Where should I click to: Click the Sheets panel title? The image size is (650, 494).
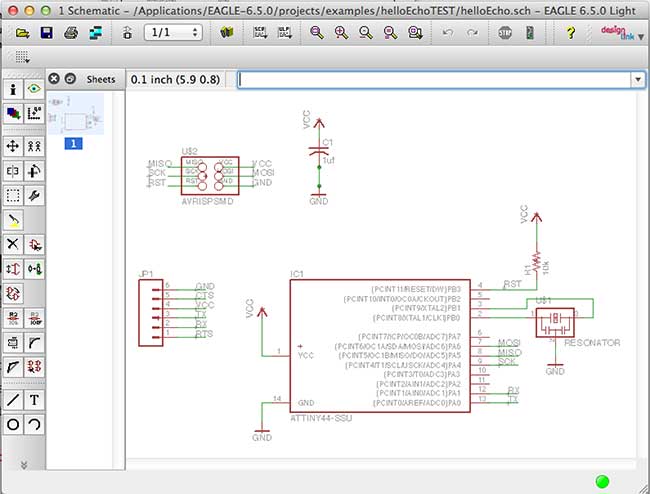tap(101, 79)
